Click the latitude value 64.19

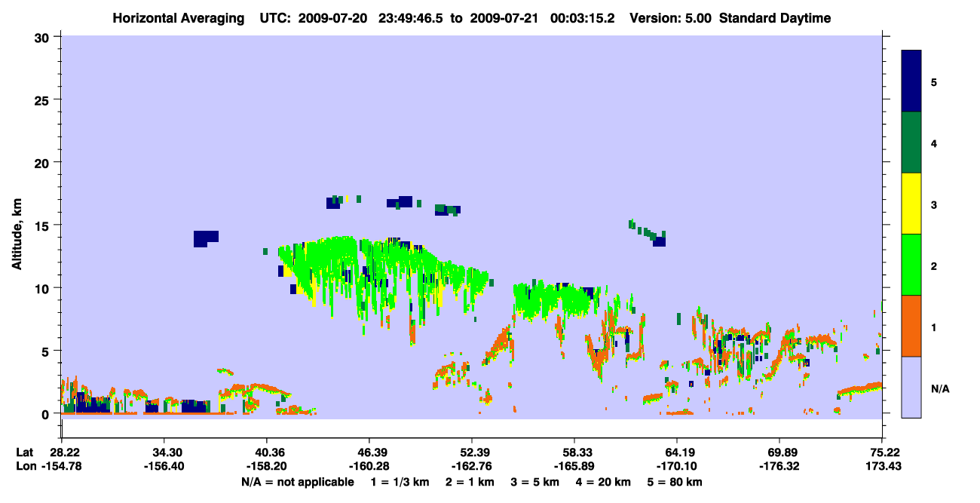[x=677, y=452]
